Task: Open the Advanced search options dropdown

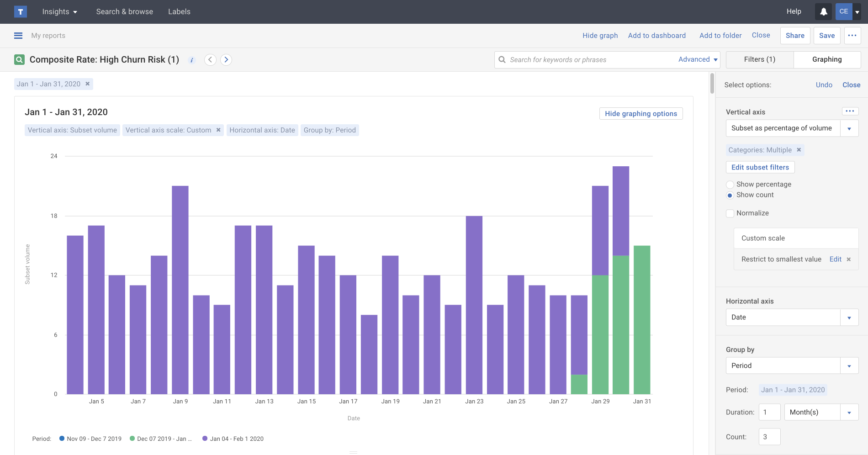Action: click(696, 59)
